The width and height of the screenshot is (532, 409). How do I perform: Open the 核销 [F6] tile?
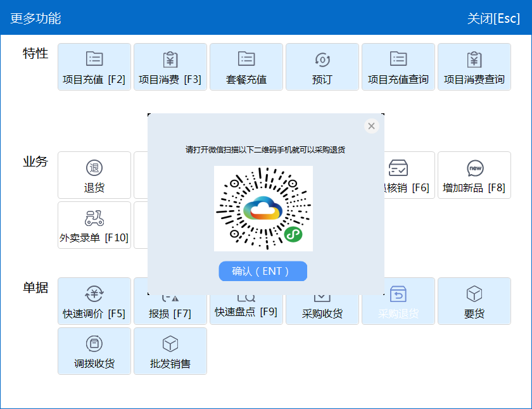coord(410,175)
